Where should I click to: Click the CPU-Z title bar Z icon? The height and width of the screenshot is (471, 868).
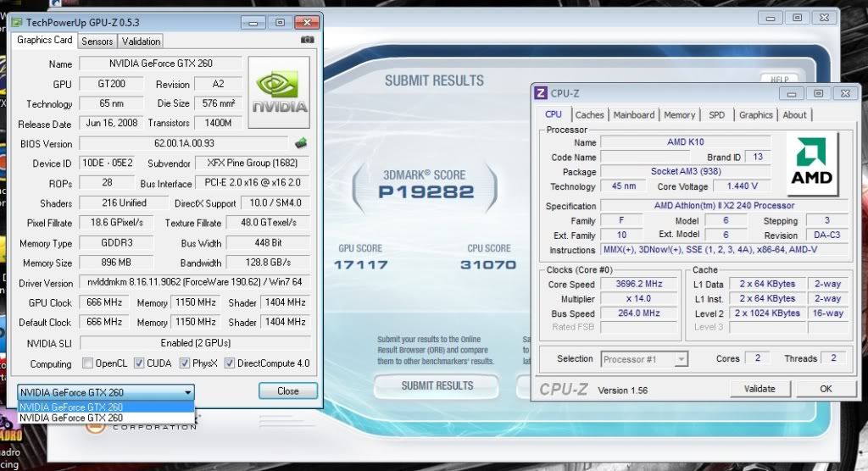pyautogui.click(x=540, y=93)
